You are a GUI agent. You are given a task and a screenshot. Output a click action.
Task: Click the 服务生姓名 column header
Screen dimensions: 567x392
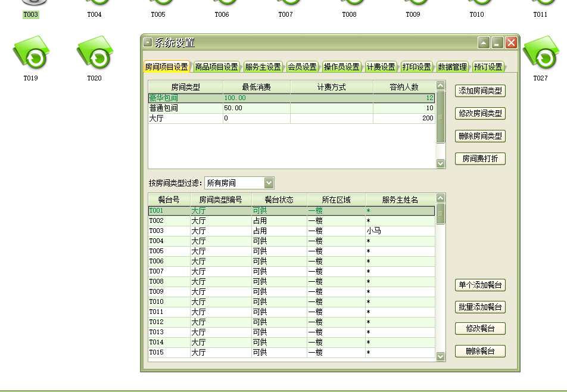(400, 200)
